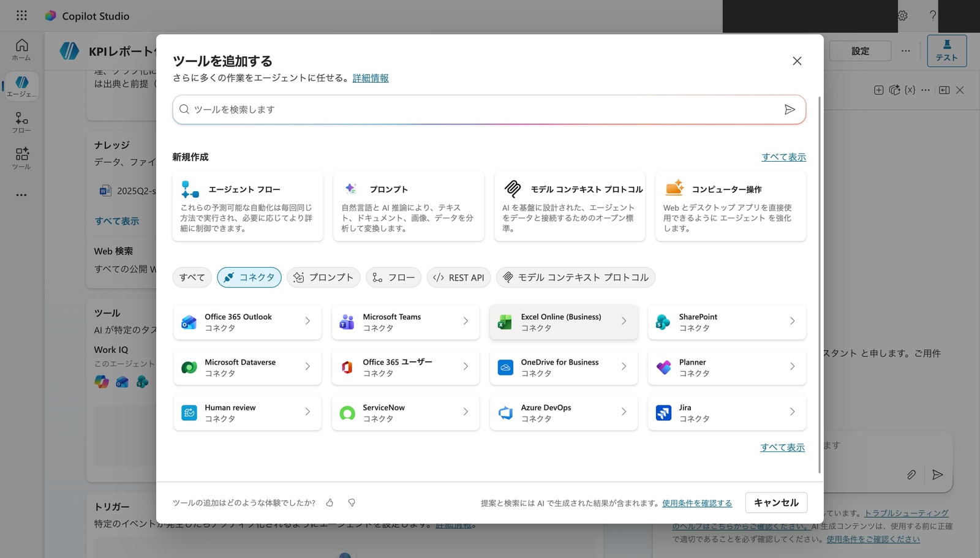Viewport: 980px width, 558px height.
Task: Open settings gear in top bar
Action: point(903,16)
